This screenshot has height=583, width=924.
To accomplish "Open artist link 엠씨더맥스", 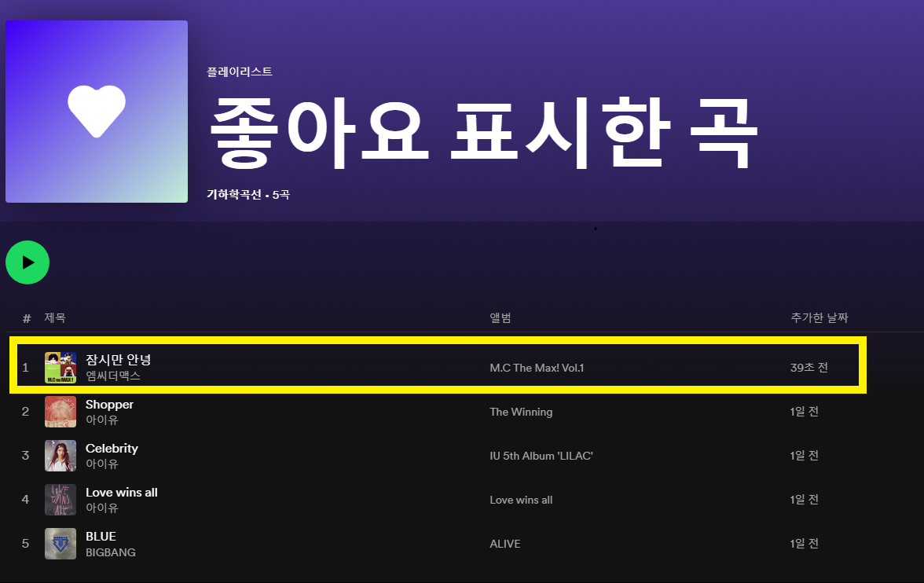I will [x=113, y=376].
